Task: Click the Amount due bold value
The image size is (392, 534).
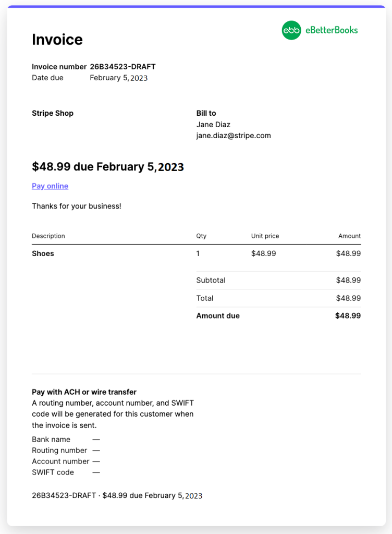Action: coord(348,315)
